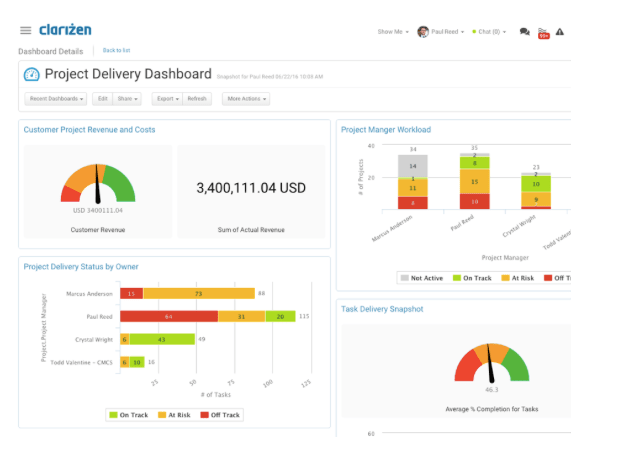The height and width of the screenshot is (469, 624).
Task: Click Todd Valentine - CMCS axis label
Action: [x=82, y=362]
